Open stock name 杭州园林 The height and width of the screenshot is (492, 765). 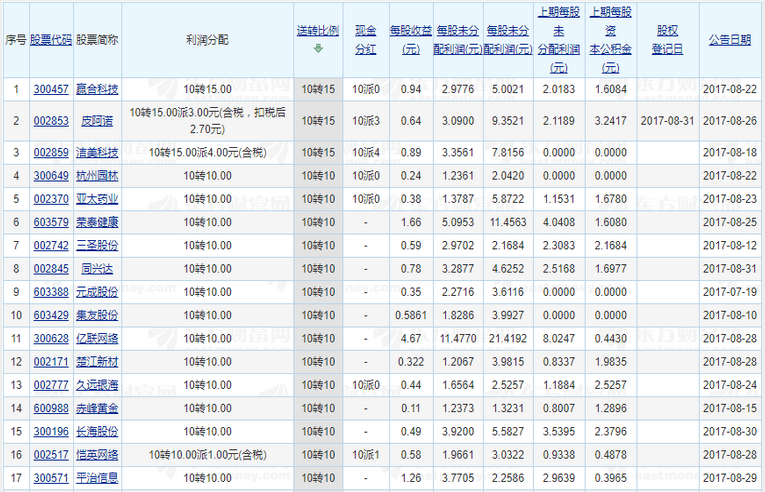pyautogui.click(x=97, y=176)
